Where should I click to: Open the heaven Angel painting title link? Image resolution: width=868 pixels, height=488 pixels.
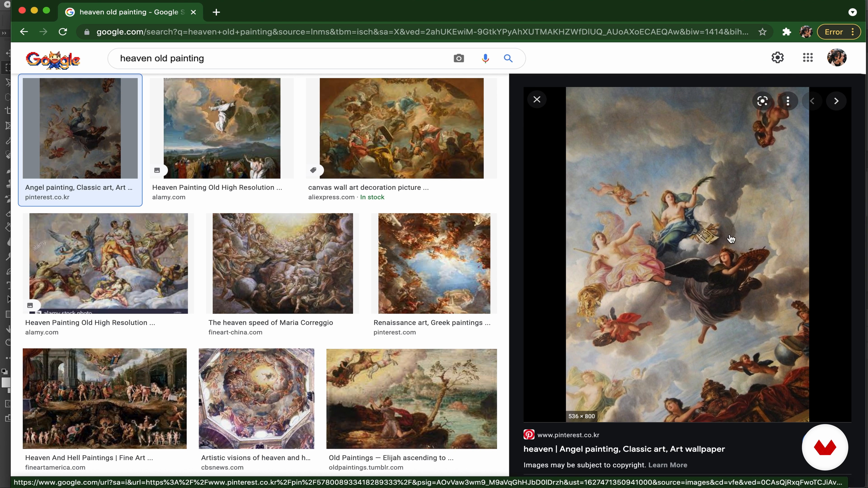(x=624, y=449)
